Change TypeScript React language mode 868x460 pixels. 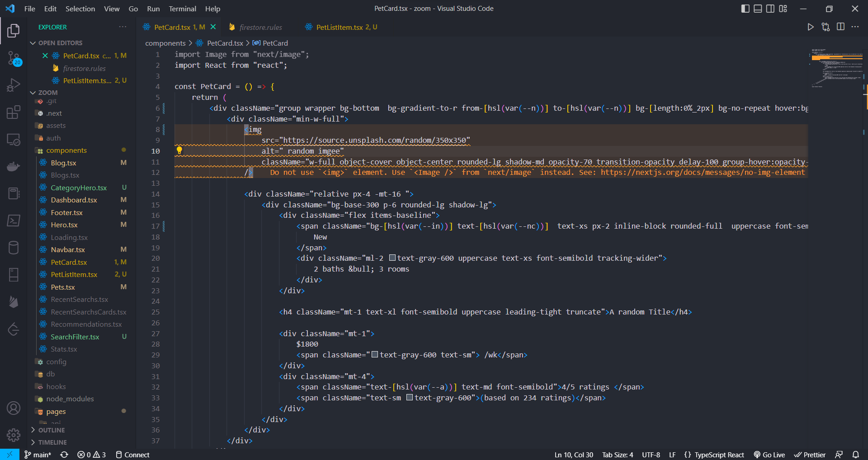pyautogui.click(x=719, y=455)
